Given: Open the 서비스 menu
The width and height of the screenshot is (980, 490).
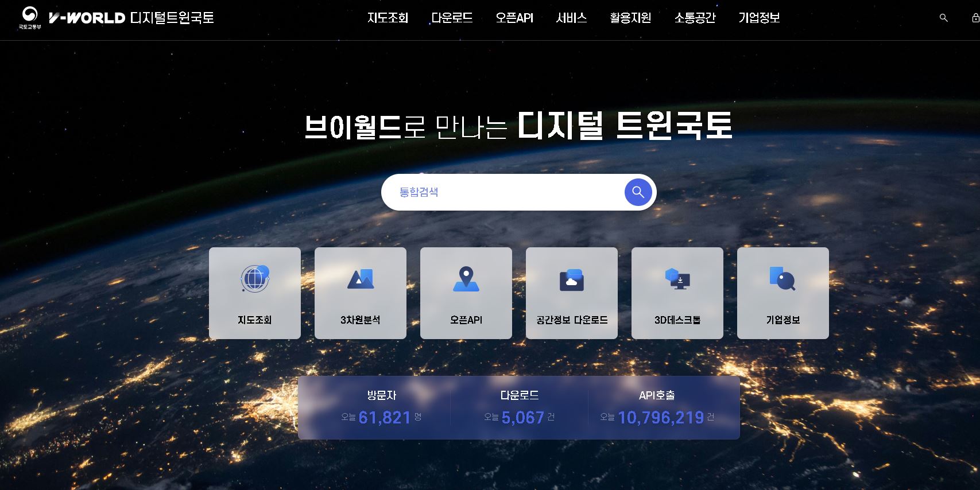Looking at the screenshot, I should [x=571, y=18].
